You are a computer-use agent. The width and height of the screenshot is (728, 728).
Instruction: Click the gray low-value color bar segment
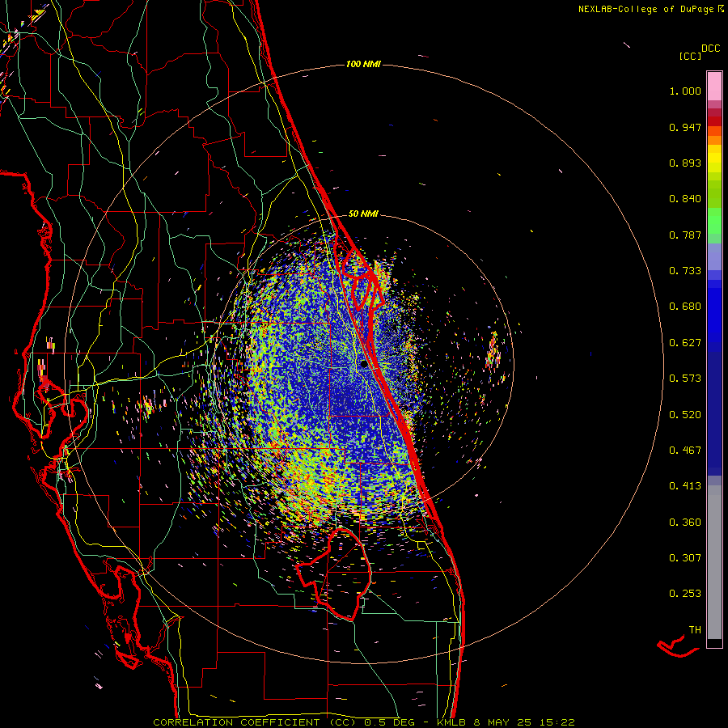714,562
